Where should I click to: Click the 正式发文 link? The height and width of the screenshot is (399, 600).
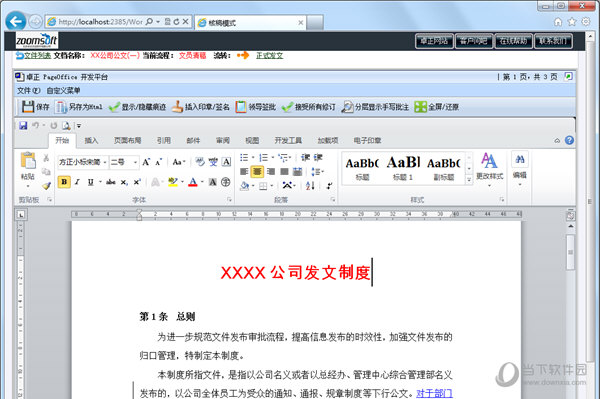(269, 55)
